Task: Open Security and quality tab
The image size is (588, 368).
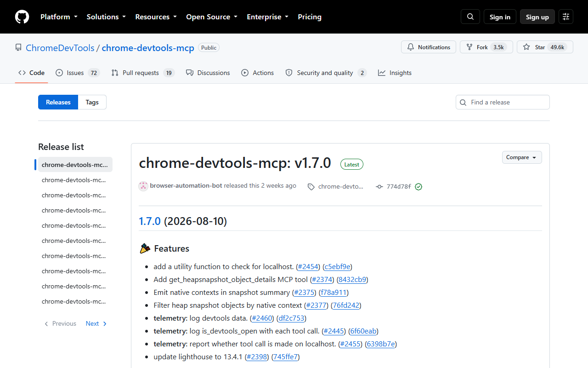Action: point(326,73)
